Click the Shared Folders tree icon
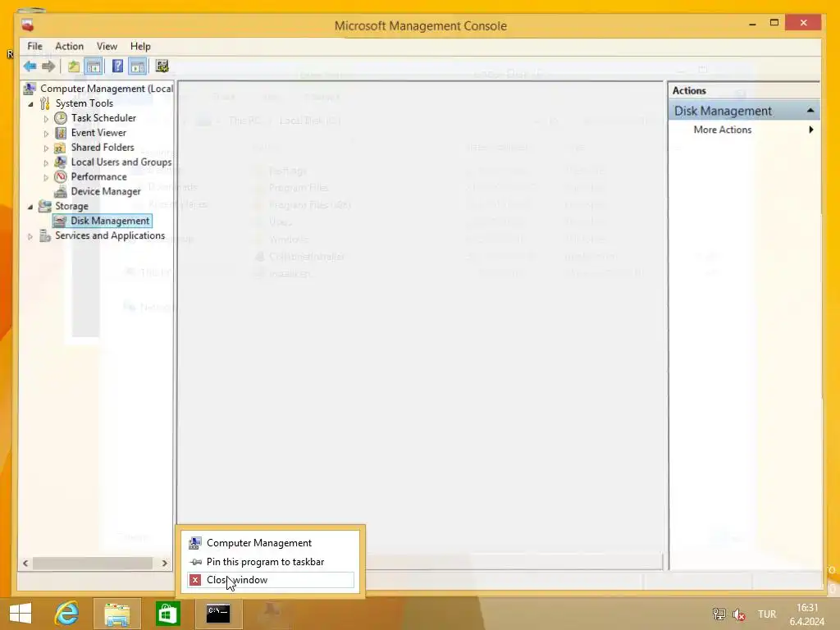The image size is (840, 630). click(61, 148)
